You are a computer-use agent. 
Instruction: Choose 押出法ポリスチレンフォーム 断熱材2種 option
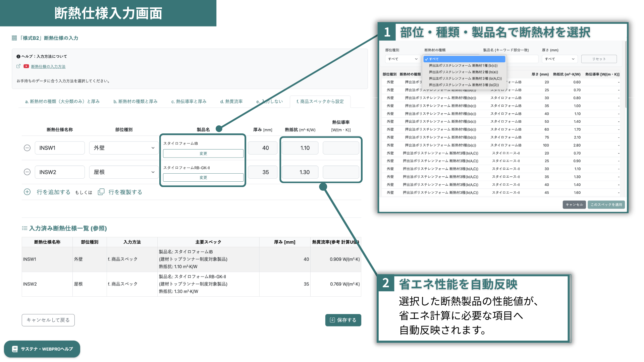pyautogui.click(x=463, y=72)
